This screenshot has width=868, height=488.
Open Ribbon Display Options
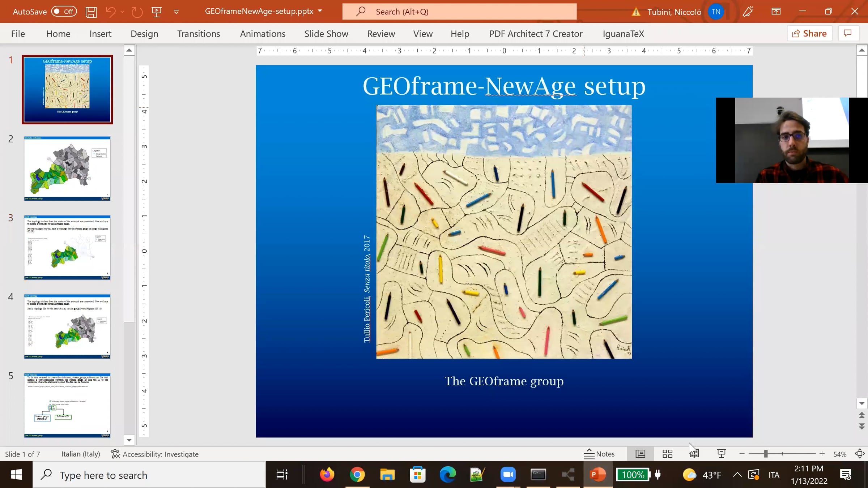click(x=776, y=12)
